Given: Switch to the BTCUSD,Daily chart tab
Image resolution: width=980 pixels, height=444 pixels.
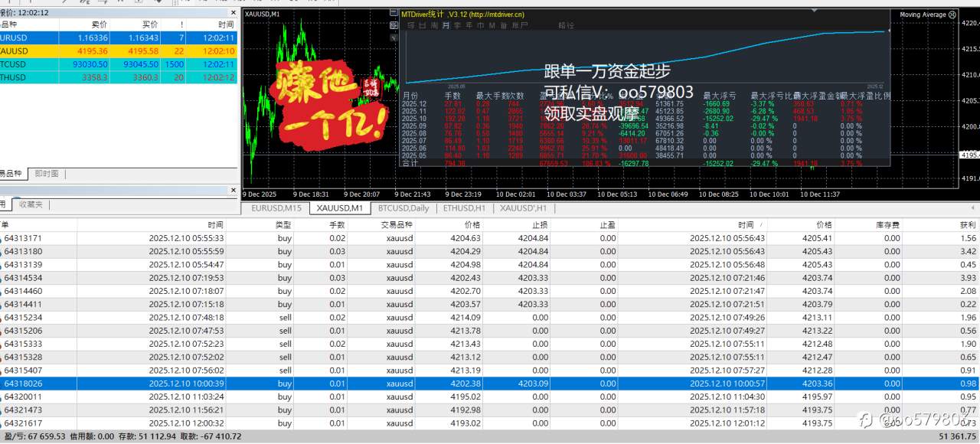Looking at the screenshot, I should (404, 207).
